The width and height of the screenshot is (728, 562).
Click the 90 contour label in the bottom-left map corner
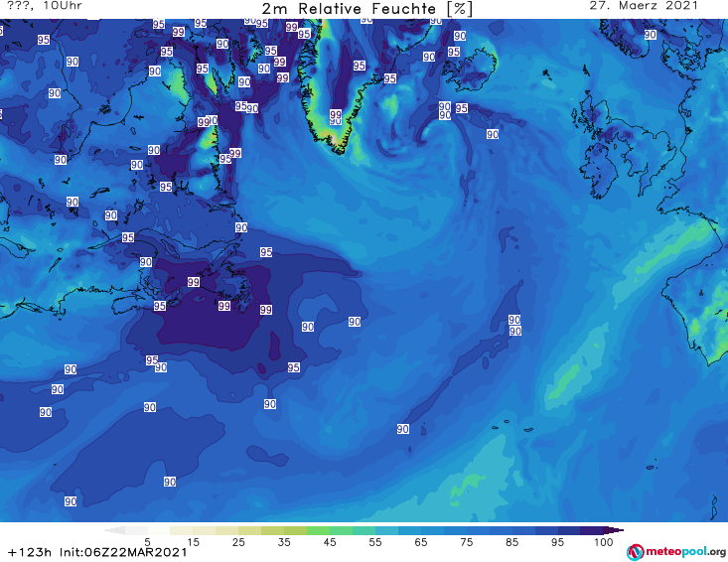coord(71,501)
